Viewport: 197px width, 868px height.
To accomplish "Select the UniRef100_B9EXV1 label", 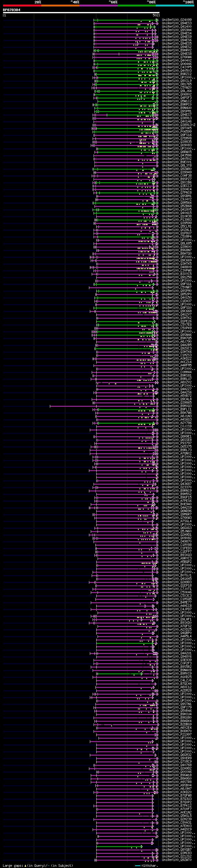I will (177, 162).
